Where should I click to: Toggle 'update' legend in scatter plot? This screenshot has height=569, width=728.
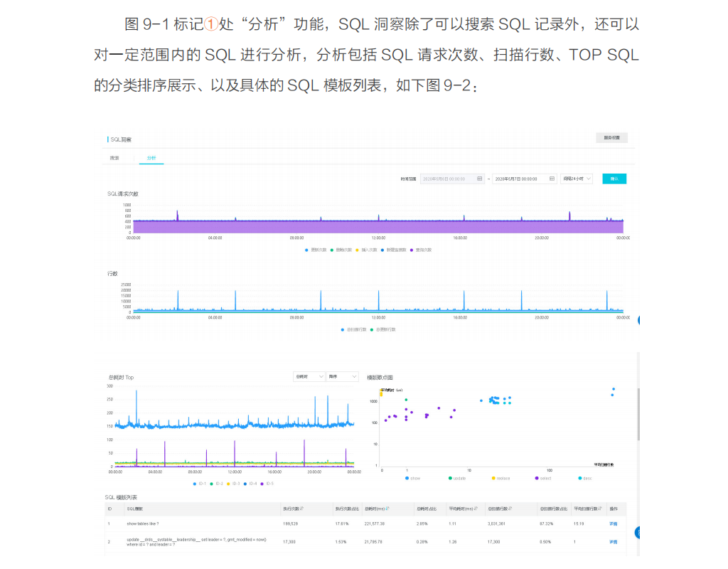tap(457, 478)
